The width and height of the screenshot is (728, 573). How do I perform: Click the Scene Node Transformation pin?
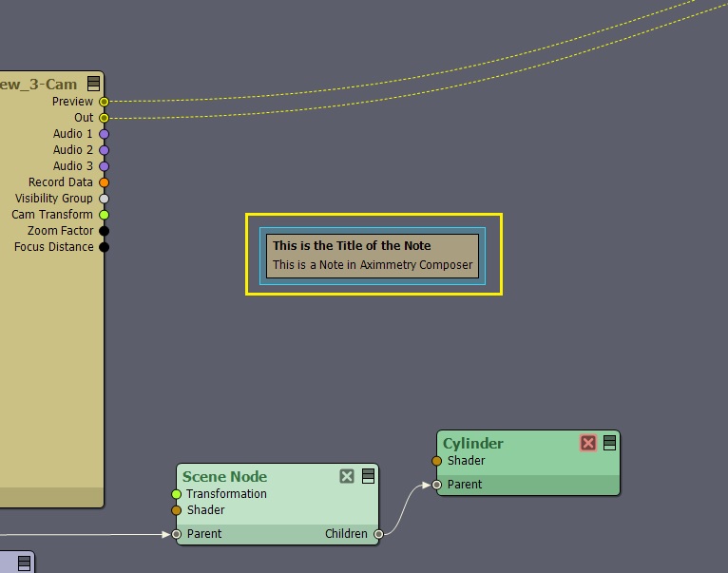click(x=176, y=494)
